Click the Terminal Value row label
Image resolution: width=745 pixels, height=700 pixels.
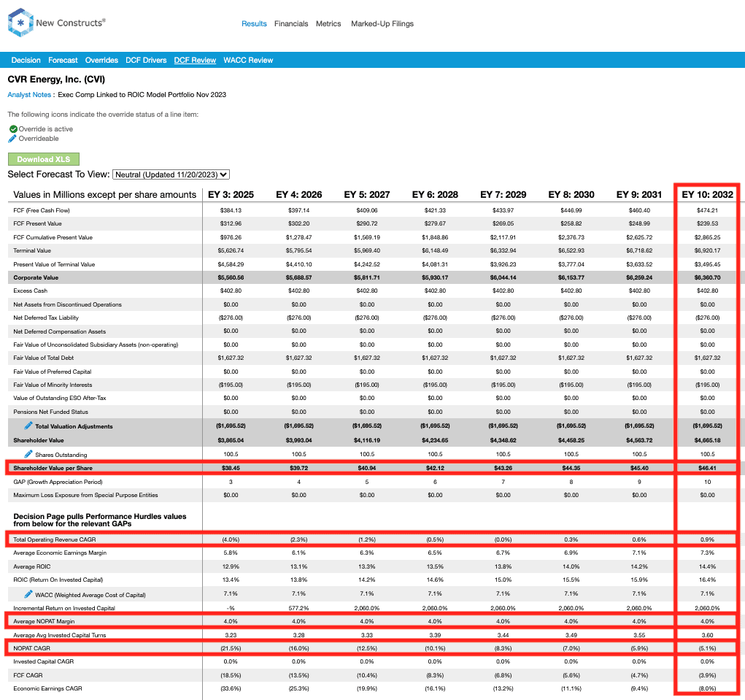[32, 250]
